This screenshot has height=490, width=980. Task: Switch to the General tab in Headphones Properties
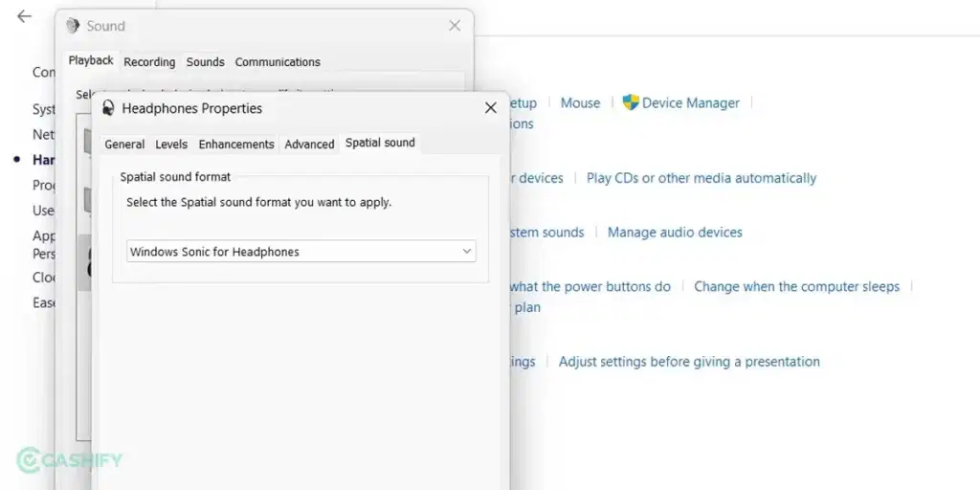[x=124, y=145]
